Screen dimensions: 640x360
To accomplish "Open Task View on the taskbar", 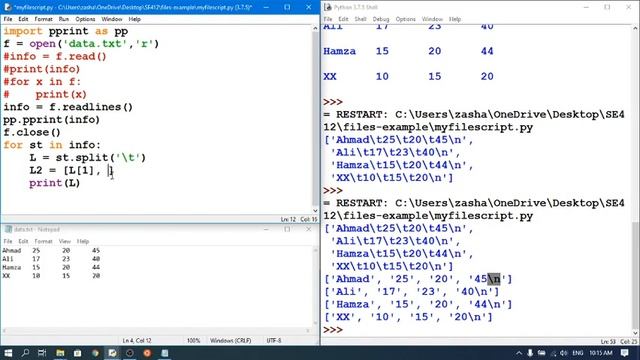I will click(x=42, y=353).
